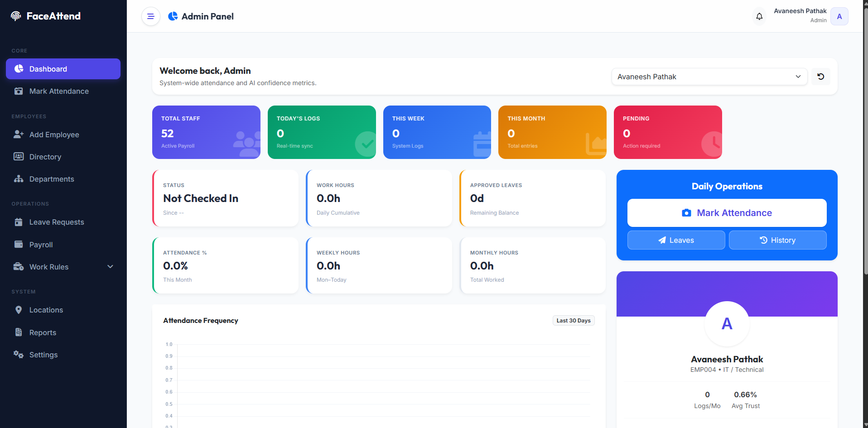Image resolution: width=868 pixels, height=428 pixels.
Task: Click the Leave Requests calendar icon
Action: click(19, 222)
